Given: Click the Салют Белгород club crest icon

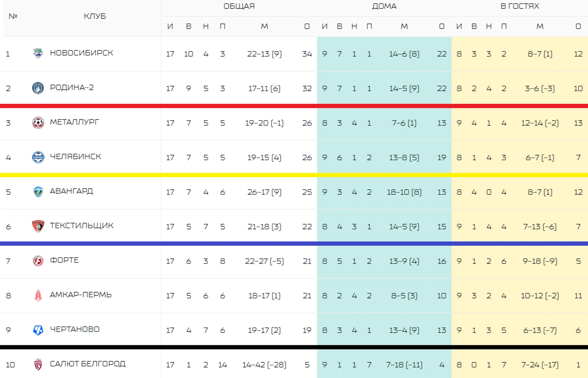Looking at the screenshot, I should 38,365.
